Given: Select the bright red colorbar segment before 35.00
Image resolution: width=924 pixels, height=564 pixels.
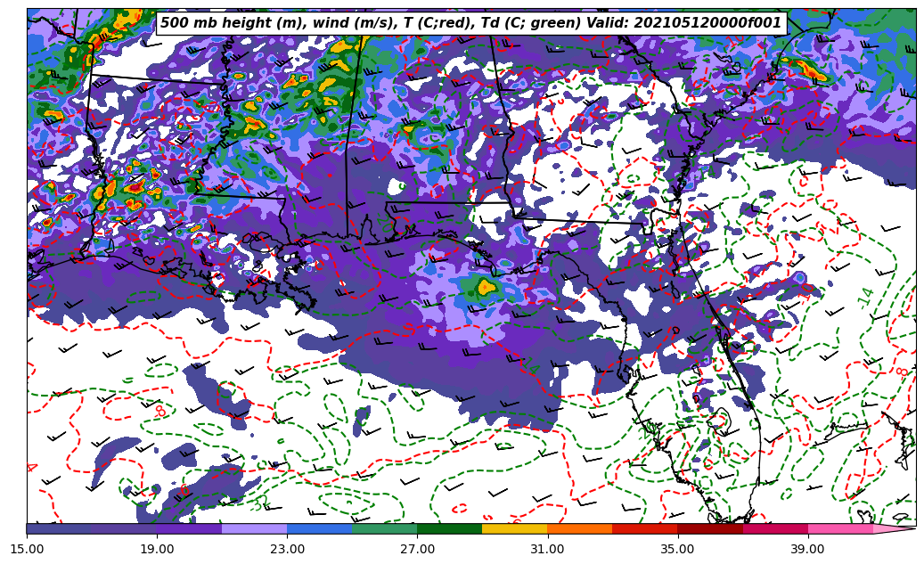Looking at the screenshot, I should coord(645,528).
